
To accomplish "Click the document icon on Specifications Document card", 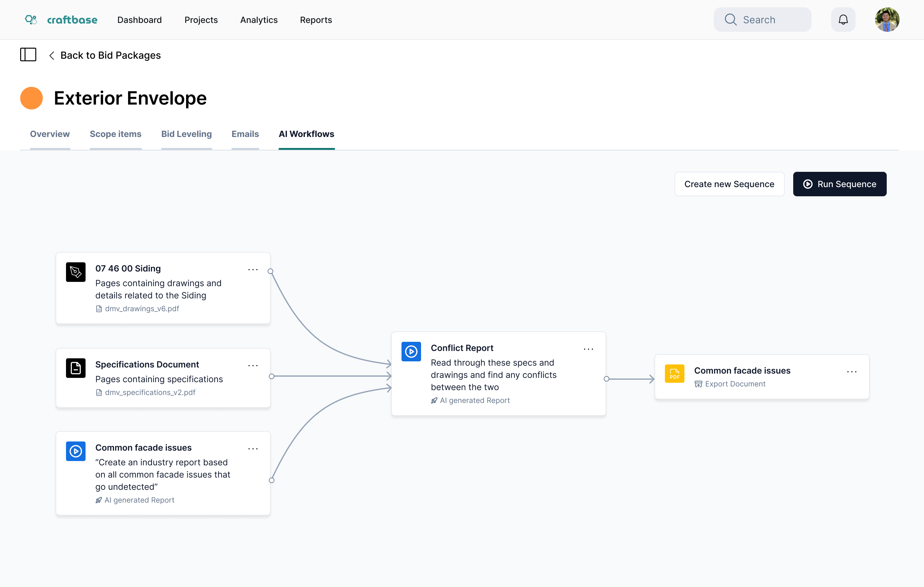I will pos(75,368).
